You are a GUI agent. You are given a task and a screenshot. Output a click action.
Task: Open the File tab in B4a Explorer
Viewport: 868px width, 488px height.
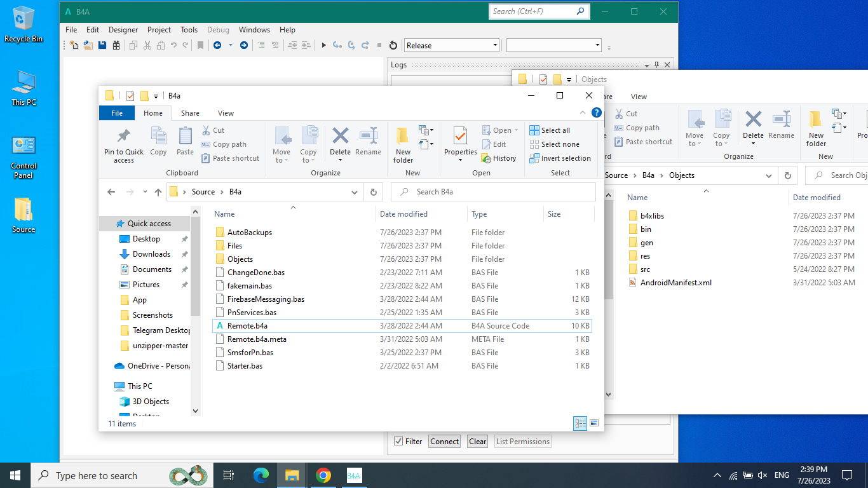click(x=117, y=113)
